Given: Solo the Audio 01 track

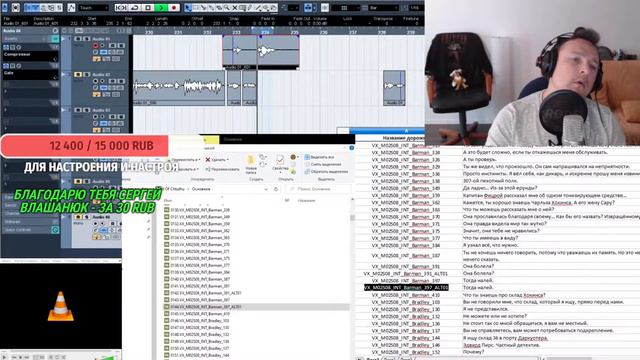Looking at the screenshot, I should point(87,39).
